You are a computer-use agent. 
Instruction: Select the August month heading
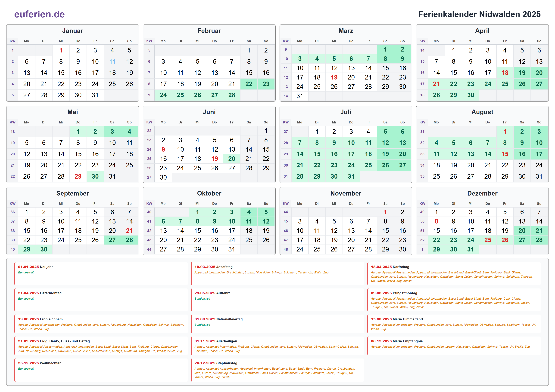[482, 112]
